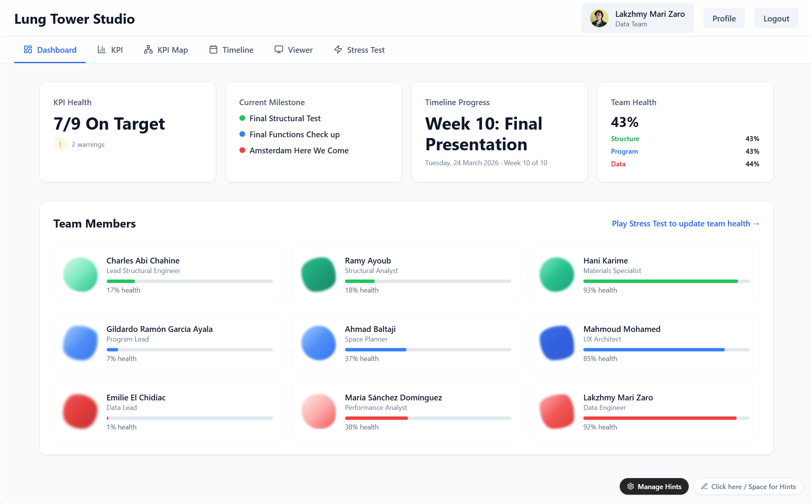The image size is (812, 504).
Task: Open Emilie El Chidiac's member card
Action: (168, 411)
